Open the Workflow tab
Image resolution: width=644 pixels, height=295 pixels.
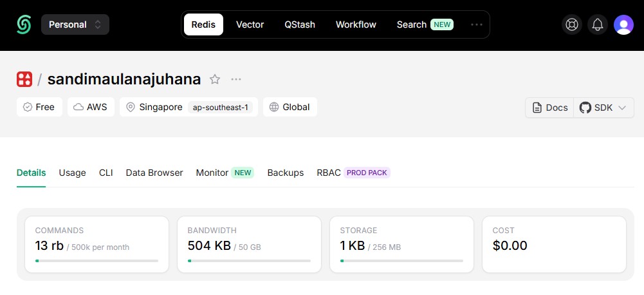tap(356, 24)
